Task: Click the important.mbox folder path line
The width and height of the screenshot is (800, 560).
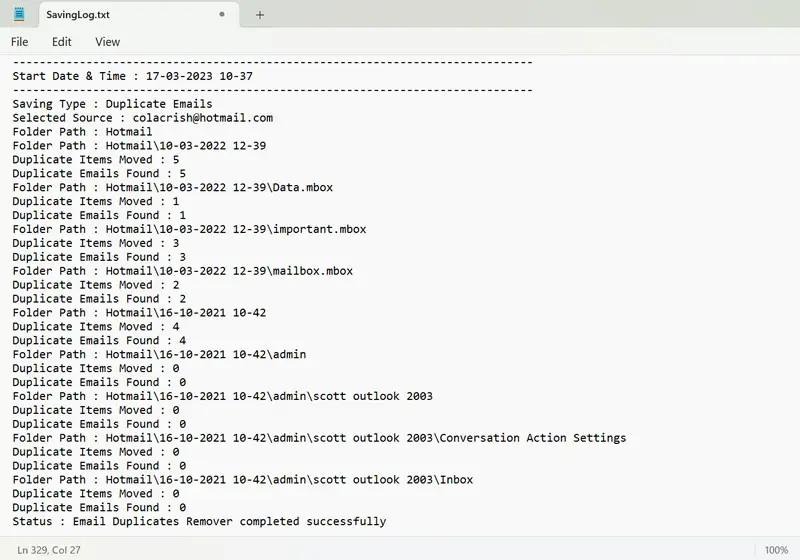Action: [189, 229]
